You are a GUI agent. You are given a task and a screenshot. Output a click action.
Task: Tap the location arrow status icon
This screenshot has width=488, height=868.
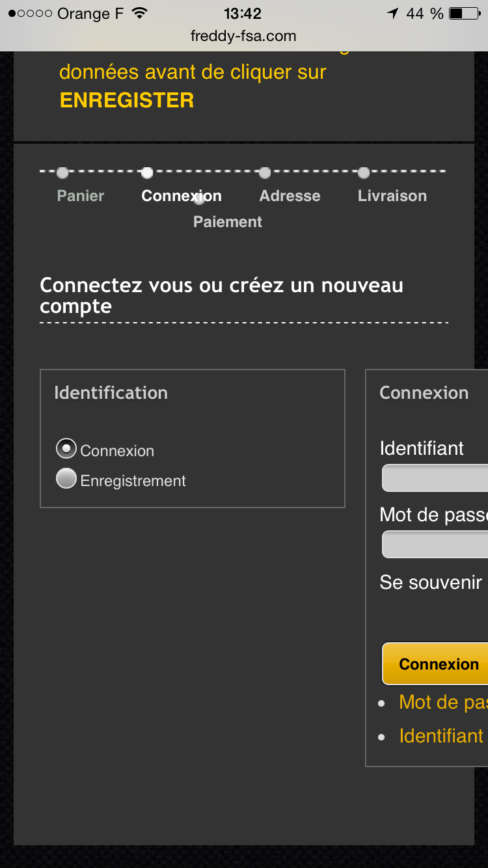point(393,14)
